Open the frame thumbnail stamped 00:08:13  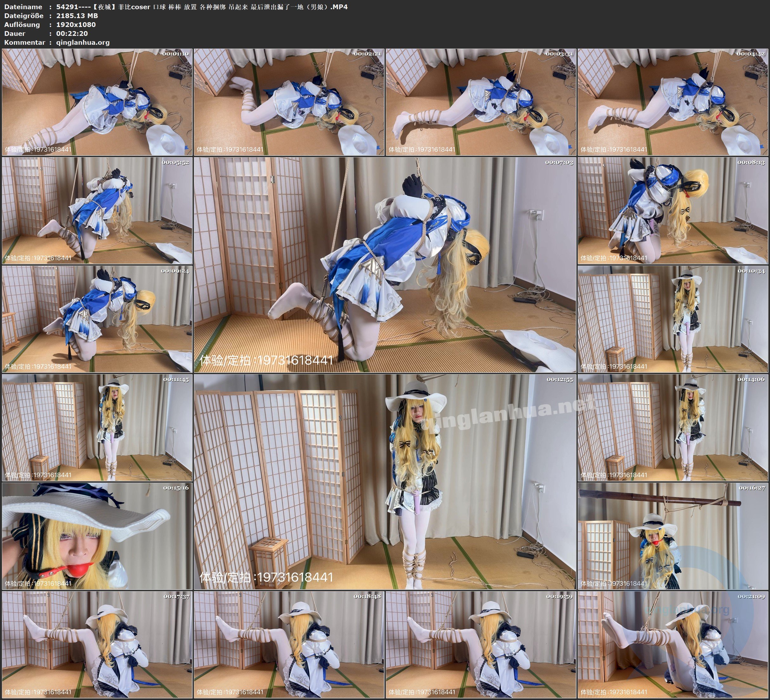point(673,210)
